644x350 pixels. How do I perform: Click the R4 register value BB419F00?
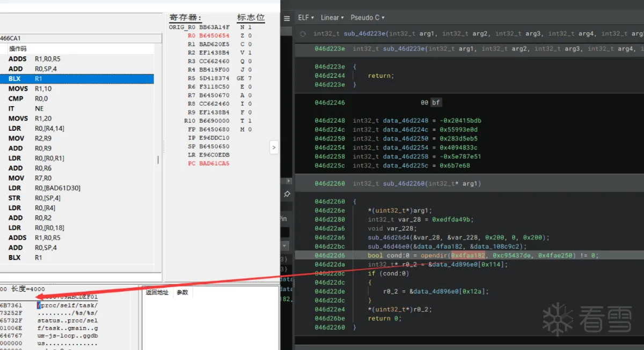click(214, 70)
